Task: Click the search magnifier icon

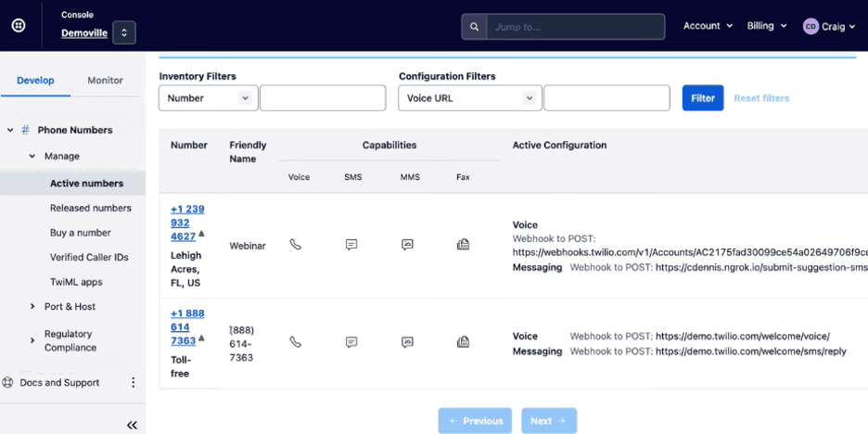Action: 475,27
